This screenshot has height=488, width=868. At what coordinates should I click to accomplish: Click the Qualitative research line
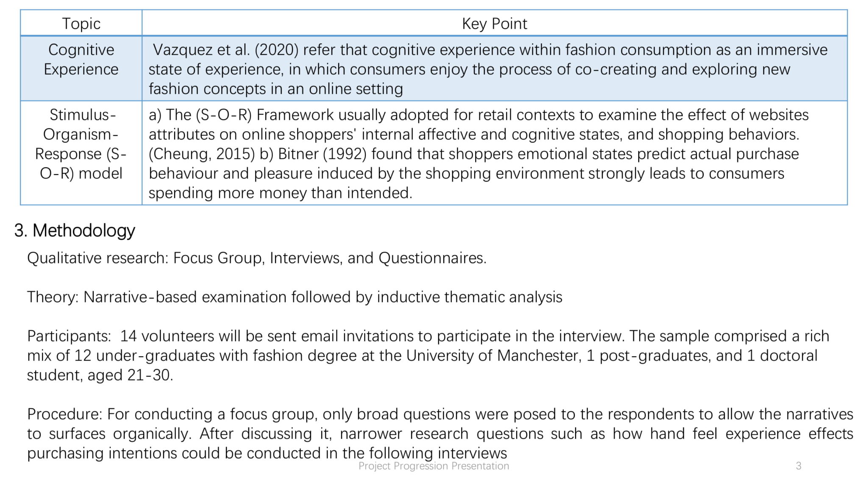point(257,258)
